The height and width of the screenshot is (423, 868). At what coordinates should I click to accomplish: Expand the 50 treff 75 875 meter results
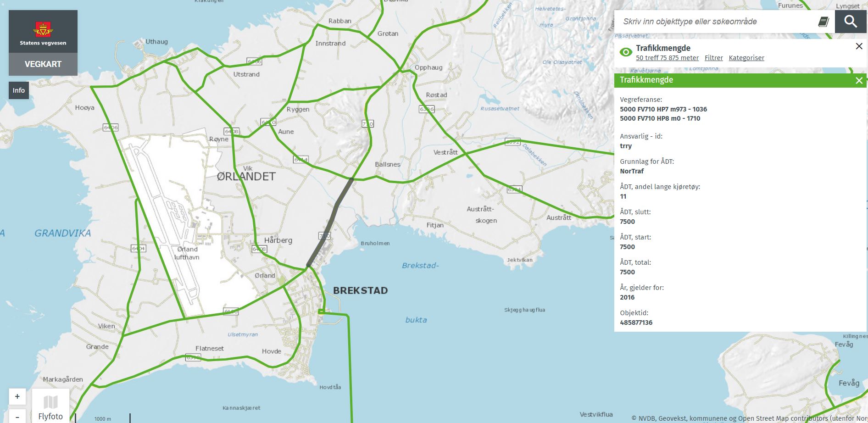click(x=667, y=58)
